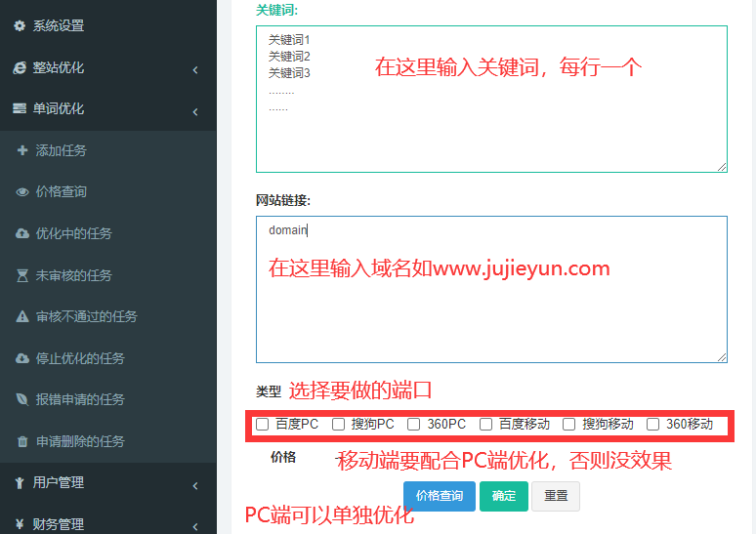756x534 pixels.
Task: Open 优化中的任务 in the sidebar
Action: [x=73, y=234]
